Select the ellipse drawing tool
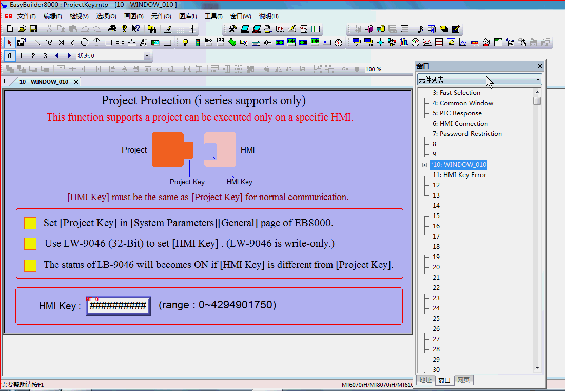Image resolution: width=566 pixels, height=392 pixels. (x=85, y=43)
